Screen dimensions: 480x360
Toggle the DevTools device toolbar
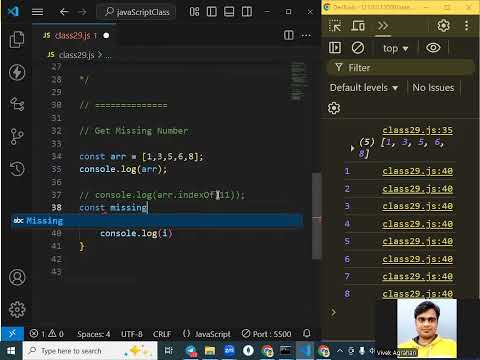pos(358,26)
